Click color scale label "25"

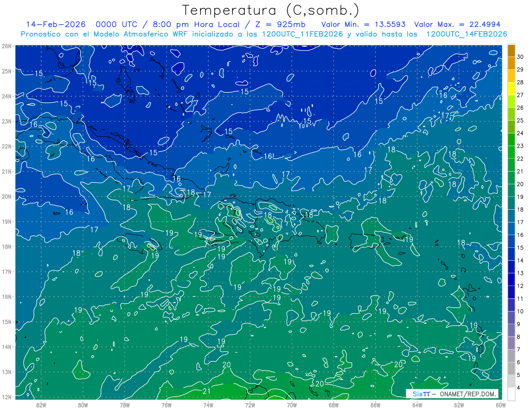click(520, 121)
